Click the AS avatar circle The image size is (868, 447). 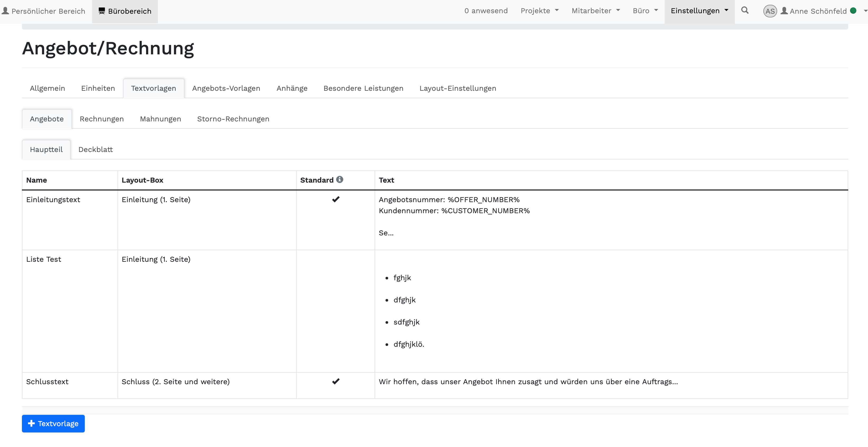pyautogui.click(x=770, y=11)
